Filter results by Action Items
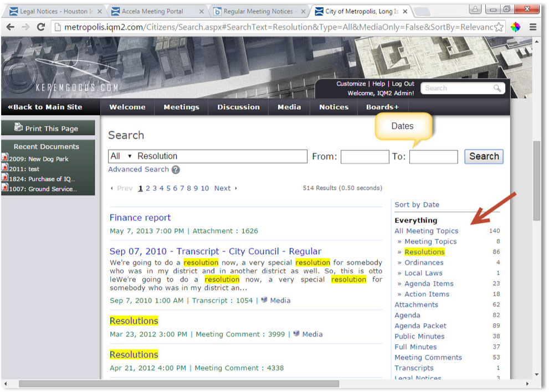Image resolution: width=549 pixels, height=392 pixels. (x=427, y=294)
